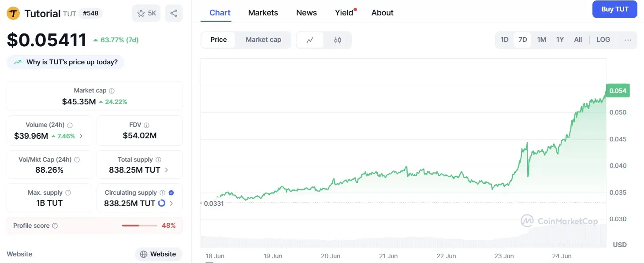644x263 pixels.
Task: Click trend arrow icon beside price question
Action: coord(18,63)
